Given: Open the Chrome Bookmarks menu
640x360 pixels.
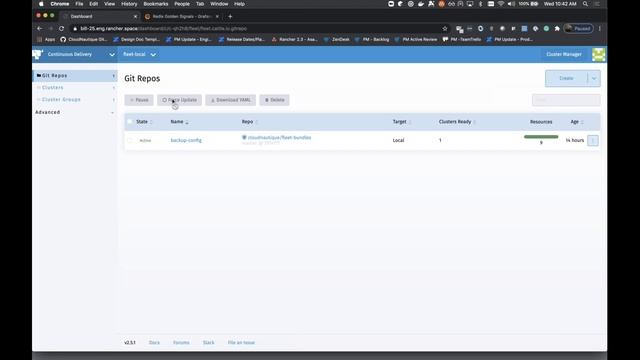Looking at the screenshot, I should click(x=156, y=4).
